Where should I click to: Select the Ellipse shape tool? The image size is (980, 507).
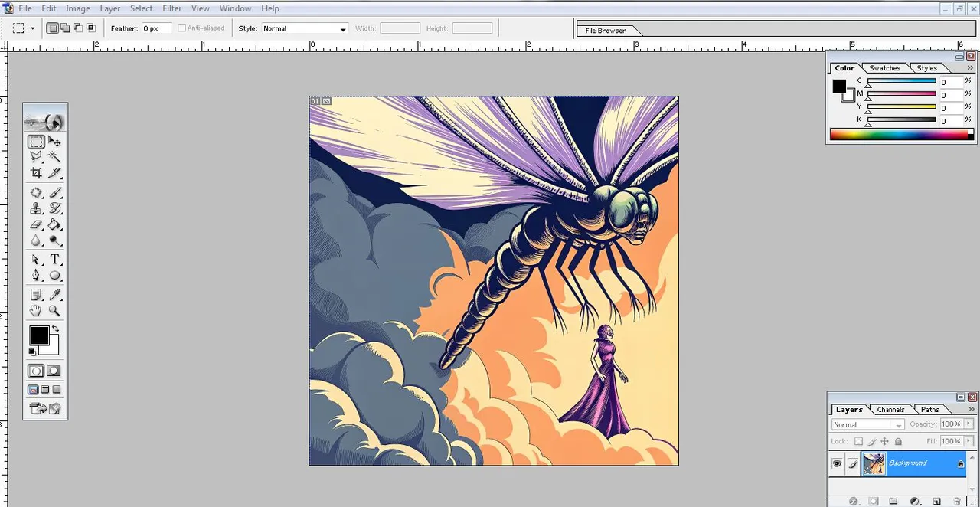(x=54, y=276)
